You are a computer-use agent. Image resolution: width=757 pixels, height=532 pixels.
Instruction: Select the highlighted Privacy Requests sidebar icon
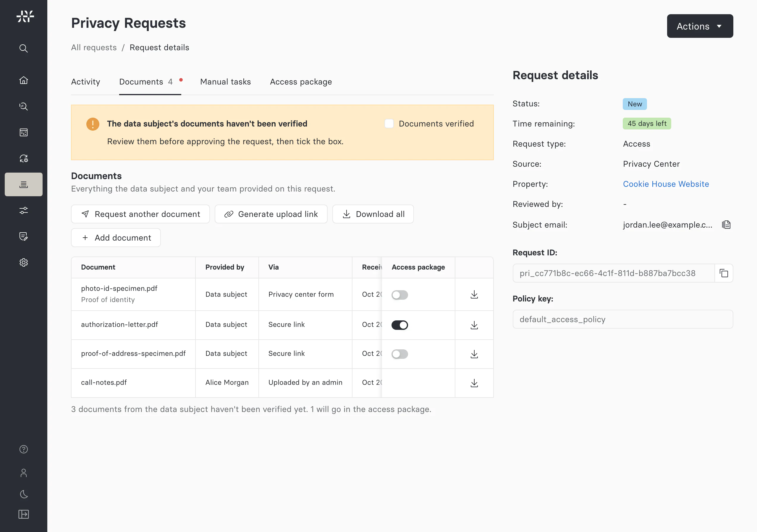tap(23, 184)
